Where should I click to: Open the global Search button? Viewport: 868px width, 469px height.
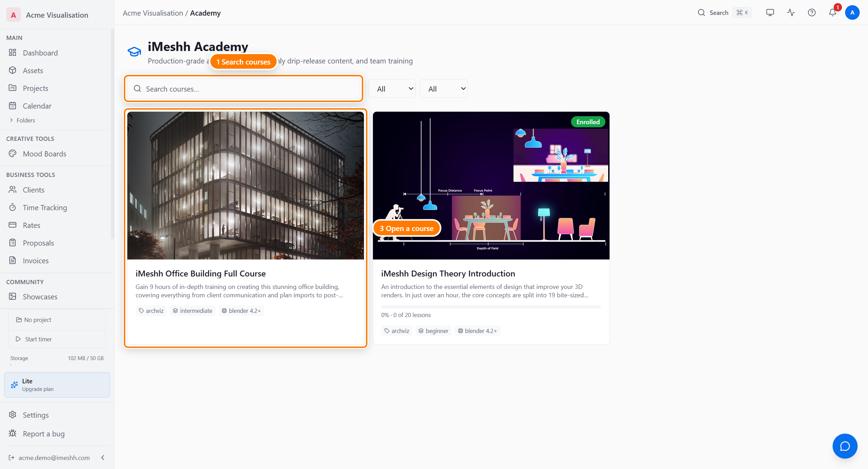pos(724,13)
